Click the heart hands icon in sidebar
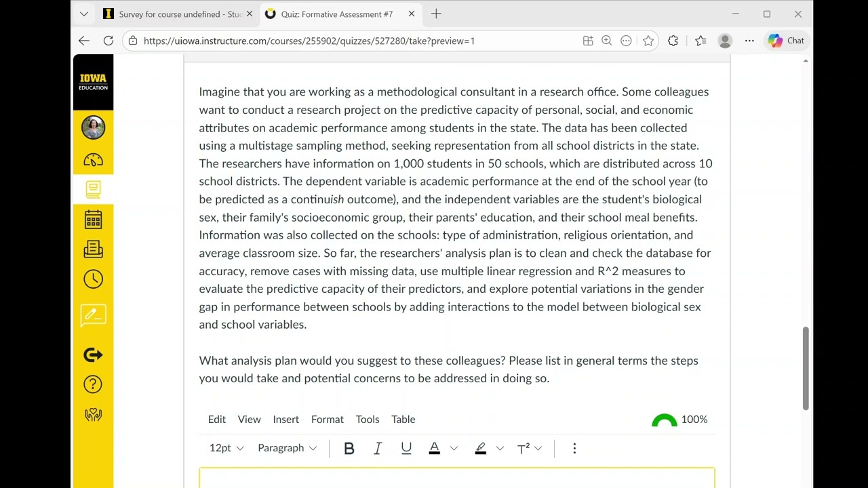Viewport: 868px width, 488px height. point(94,415)
